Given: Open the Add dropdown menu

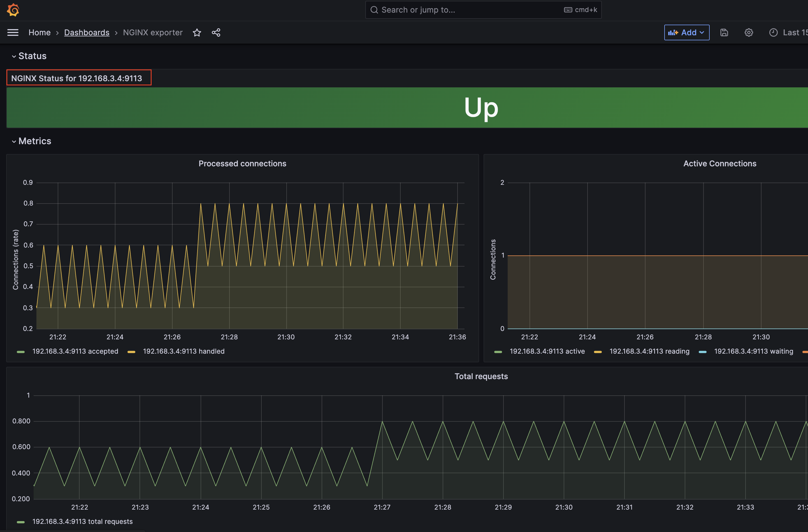Looking at the screenshot, I should pos(686,32).
